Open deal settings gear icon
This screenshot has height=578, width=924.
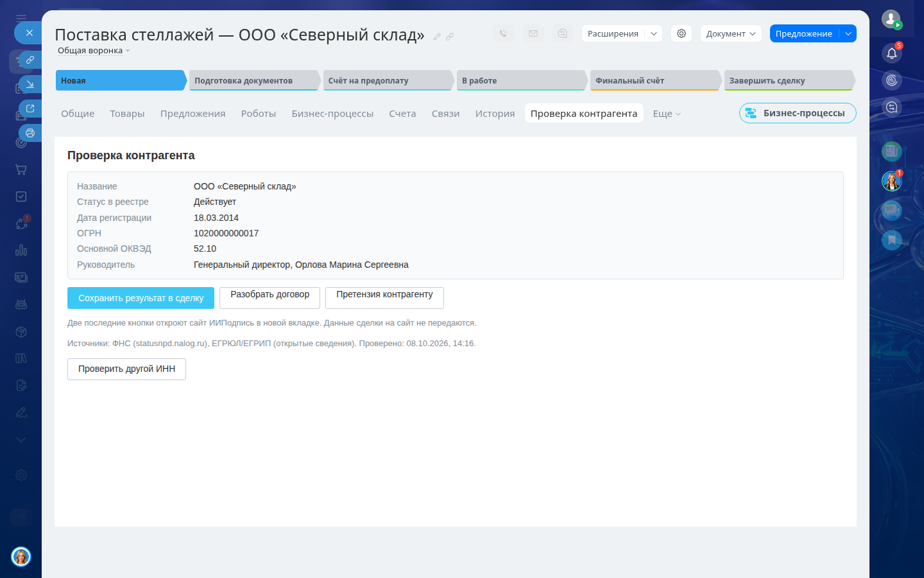681,33
